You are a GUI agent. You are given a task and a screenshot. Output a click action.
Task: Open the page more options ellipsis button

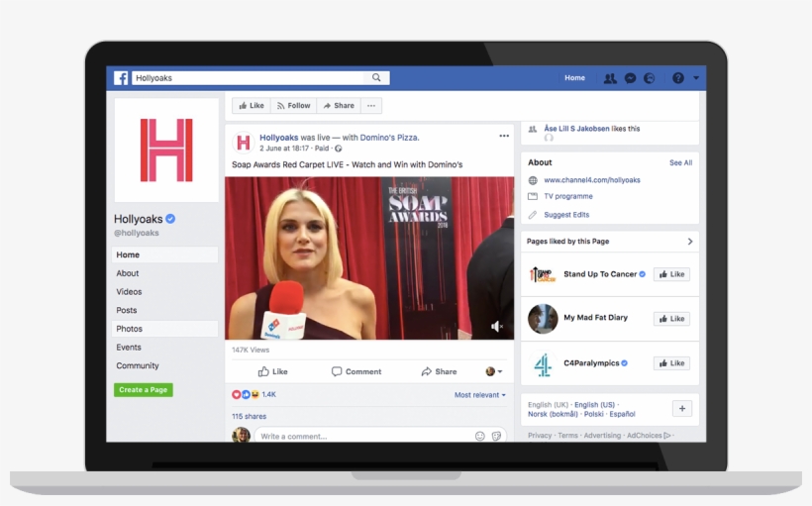click(371, 106)
